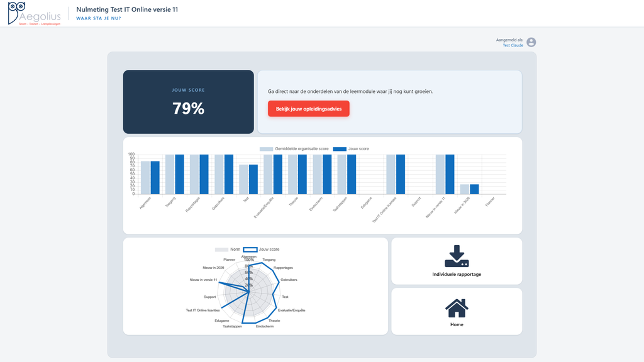
Task: Toggle Norm legend swatch in radar chart
Action: pyautogui.click(x=221, y=250)
